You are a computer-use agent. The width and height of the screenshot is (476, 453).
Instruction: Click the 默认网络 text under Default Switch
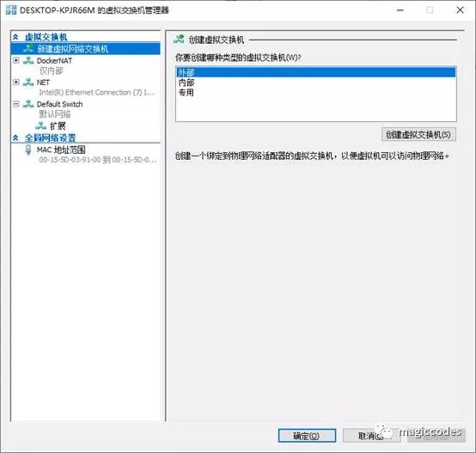[55, 114]
